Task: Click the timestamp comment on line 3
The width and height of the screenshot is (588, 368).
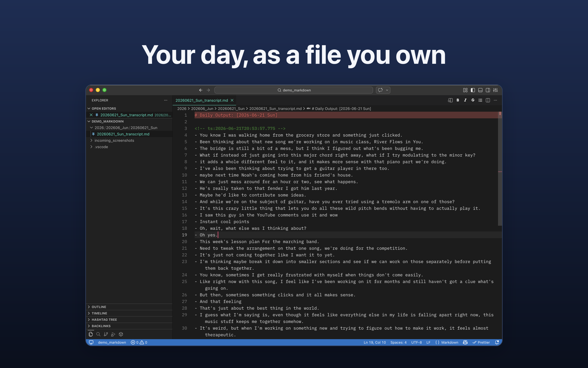Action: pos(240,129)
